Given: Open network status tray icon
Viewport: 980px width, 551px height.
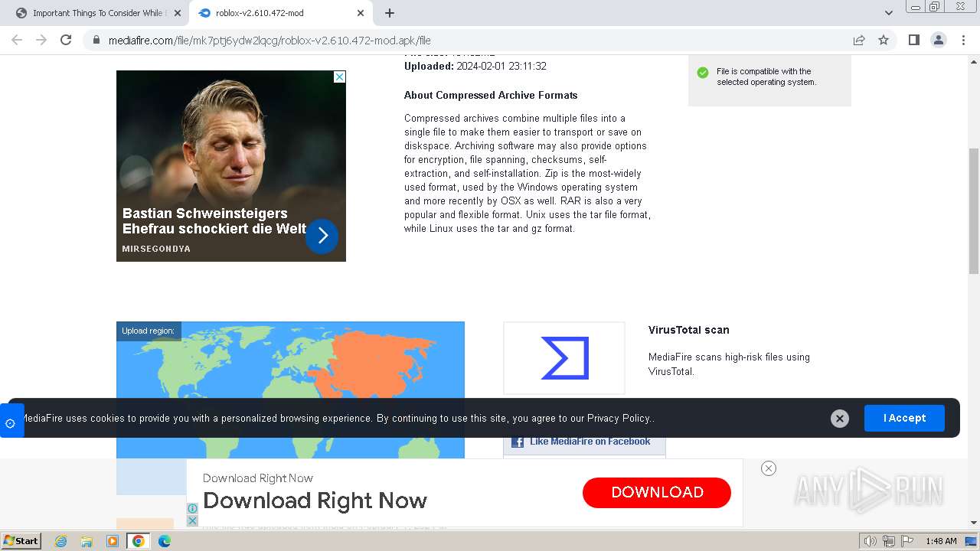Looking at the screenshot, I should click(888, 541).
